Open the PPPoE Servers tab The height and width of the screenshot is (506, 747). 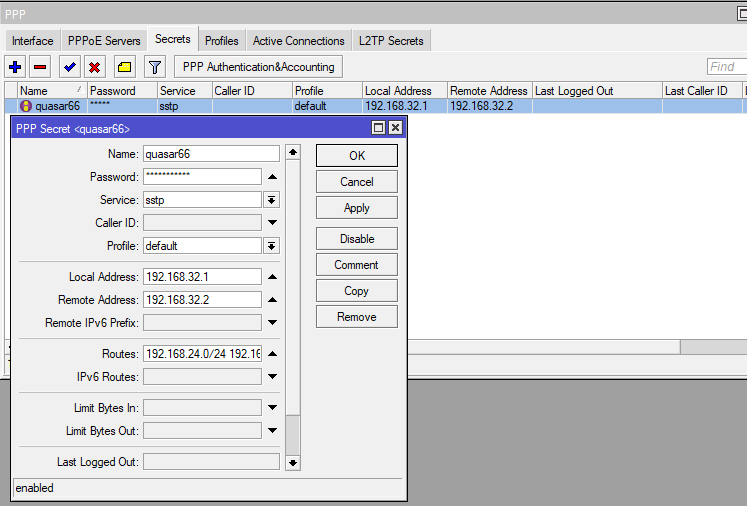click(x=104, y=41)
